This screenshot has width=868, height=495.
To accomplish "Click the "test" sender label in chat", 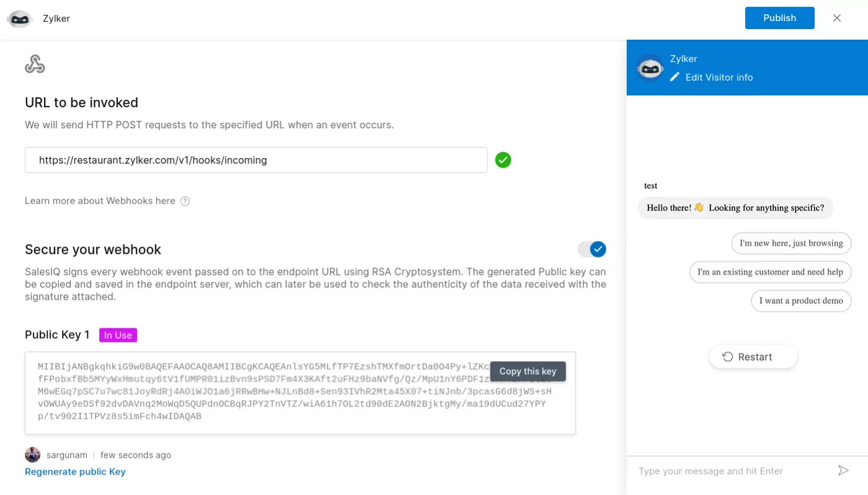I will 650,185.
